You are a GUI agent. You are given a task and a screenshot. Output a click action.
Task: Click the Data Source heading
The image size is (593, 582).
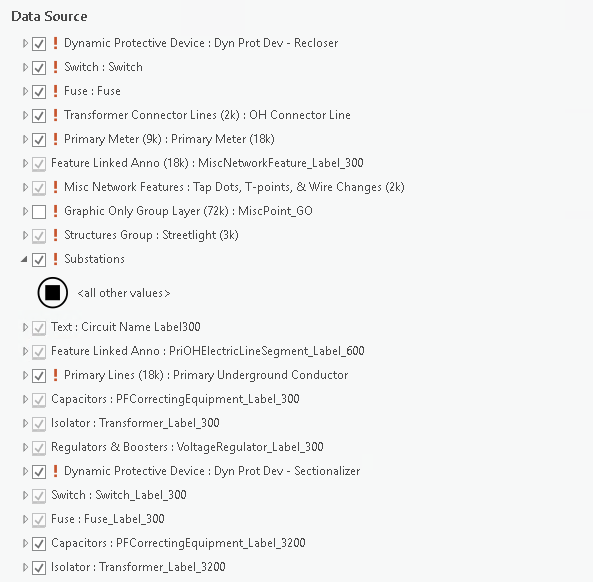(49, 16)
